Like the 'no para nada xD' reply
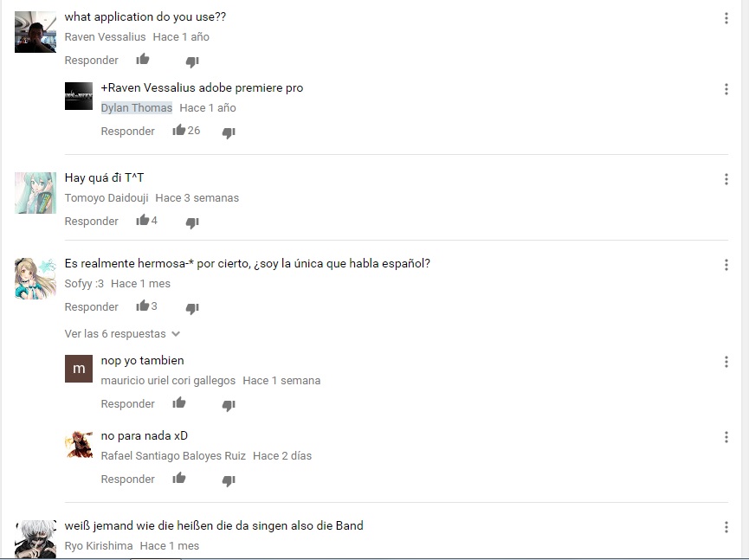Image resolution: width=749 pixels, height=560 pixels. tap(179, 478)
